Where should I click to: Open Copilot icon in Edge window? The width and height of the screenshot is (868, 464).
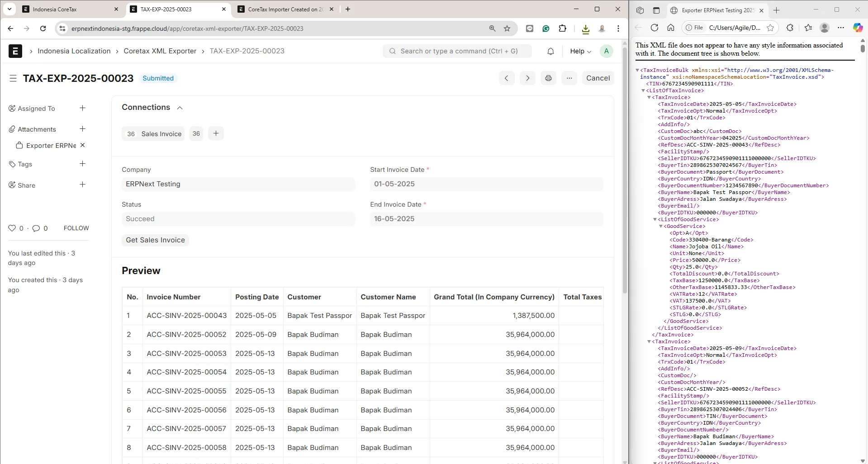point(858,28)
